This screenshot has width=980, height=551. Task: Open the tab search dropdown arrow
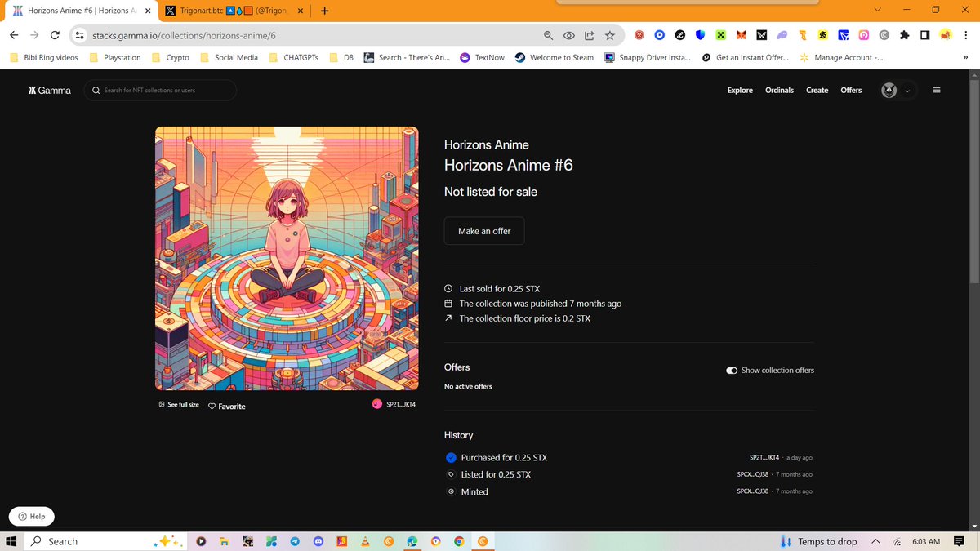pos(878,10)
